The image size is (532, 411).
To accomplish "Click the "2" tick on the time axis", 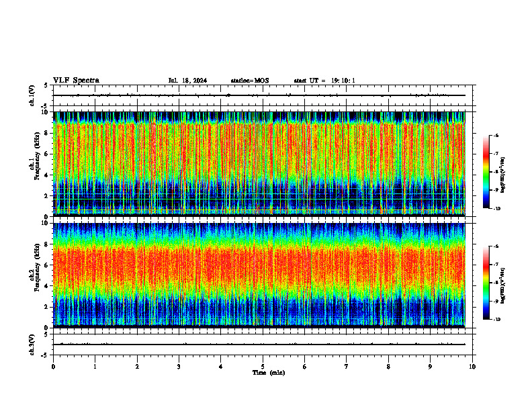I will click(137, 367).
